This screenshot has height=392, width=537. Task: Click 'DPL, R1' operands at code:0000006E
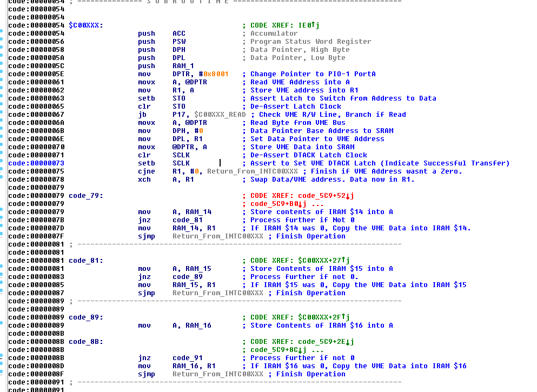point(188,139)
